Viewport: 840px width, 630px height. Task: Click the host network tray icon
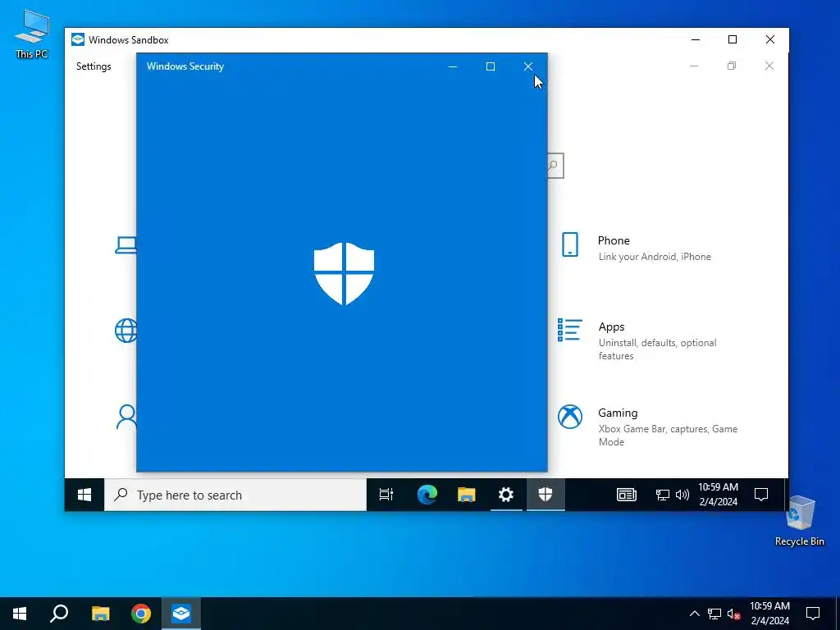tap(714, 614)
